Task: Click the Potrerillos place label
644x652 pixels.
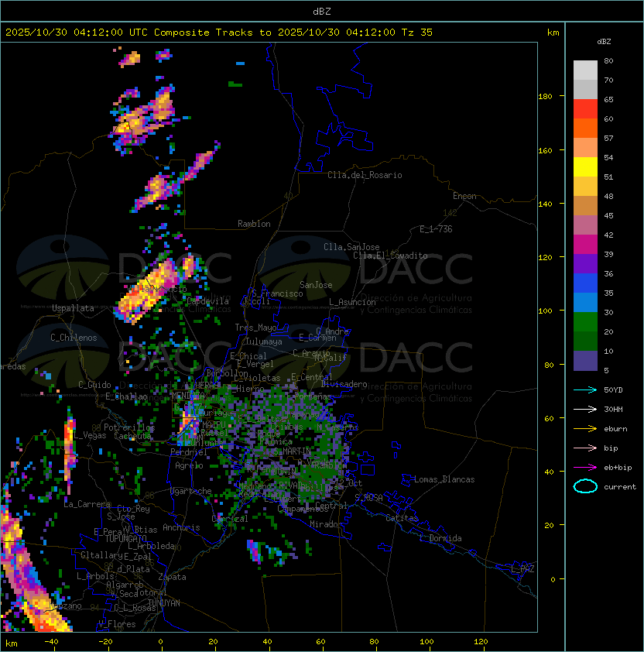Action: pos(129,427)
